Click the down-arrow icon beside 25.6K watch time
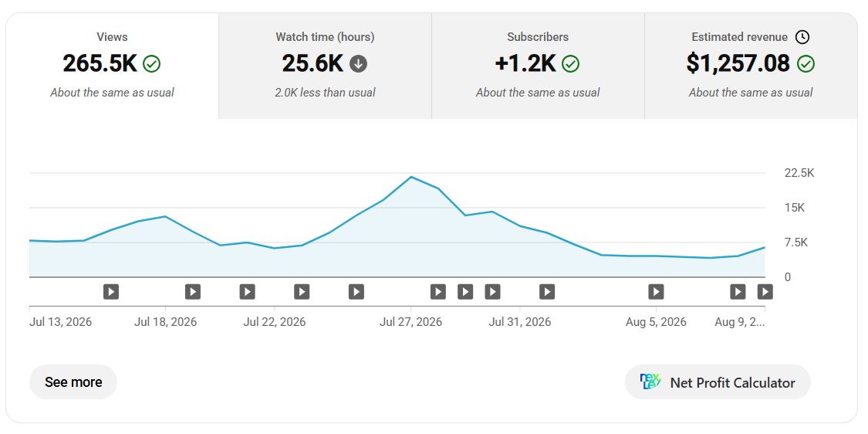 [x=358, y=64]
